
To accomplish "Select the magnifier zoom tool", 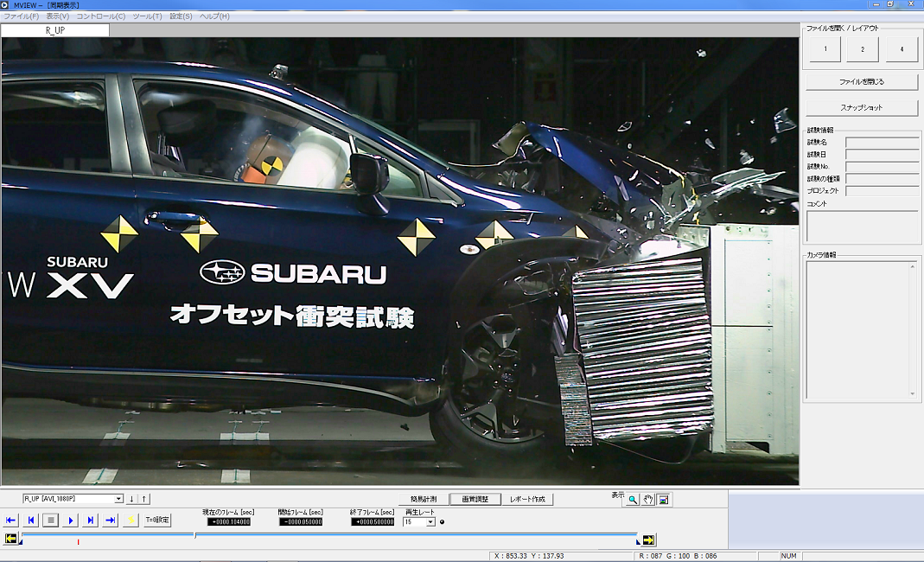I will click(633, 500).
